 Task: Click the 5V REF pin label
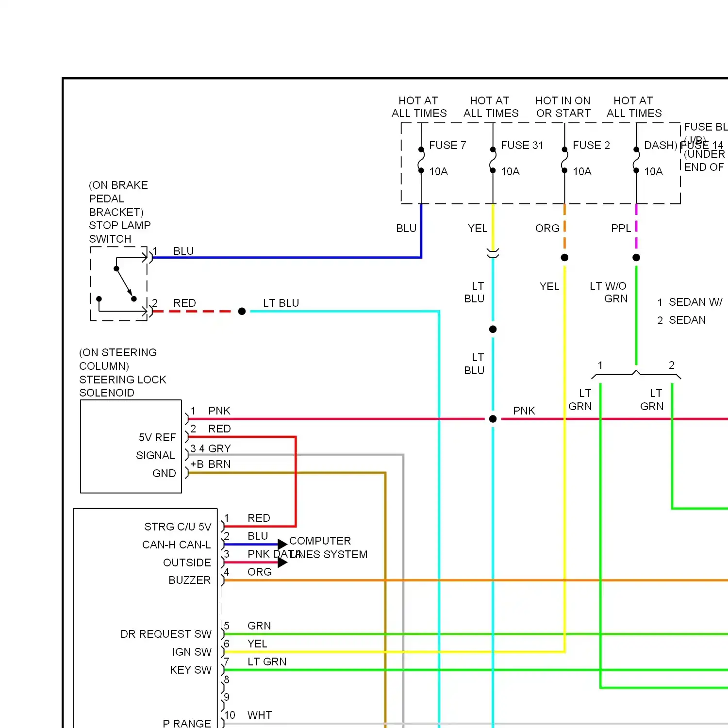[x=157, y=437]
